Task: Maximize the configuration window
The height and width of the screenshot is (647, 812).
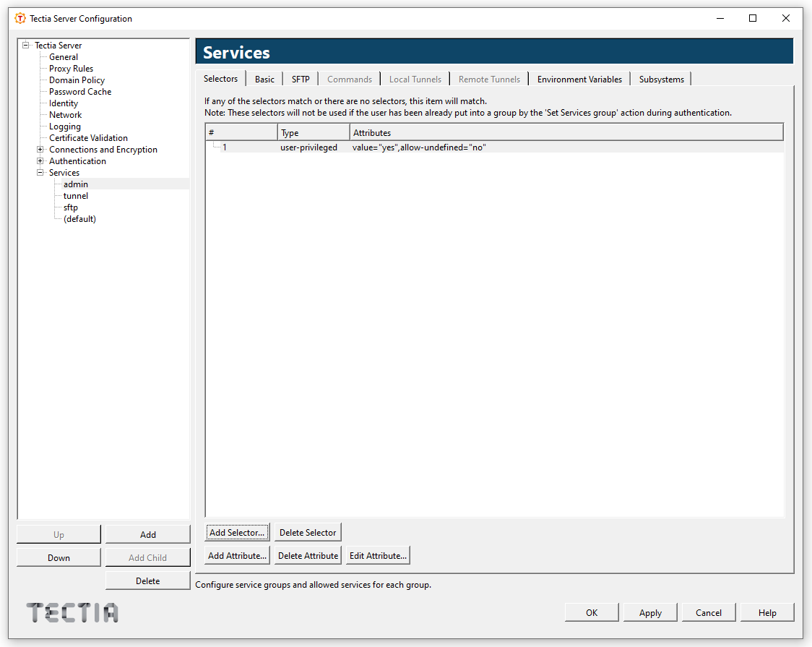Action: pos(753,18)
